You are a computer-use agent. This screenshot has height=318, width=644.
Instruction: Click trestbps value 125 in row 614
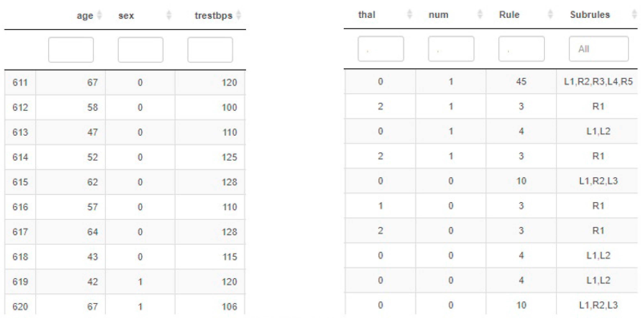coord(229,157)
